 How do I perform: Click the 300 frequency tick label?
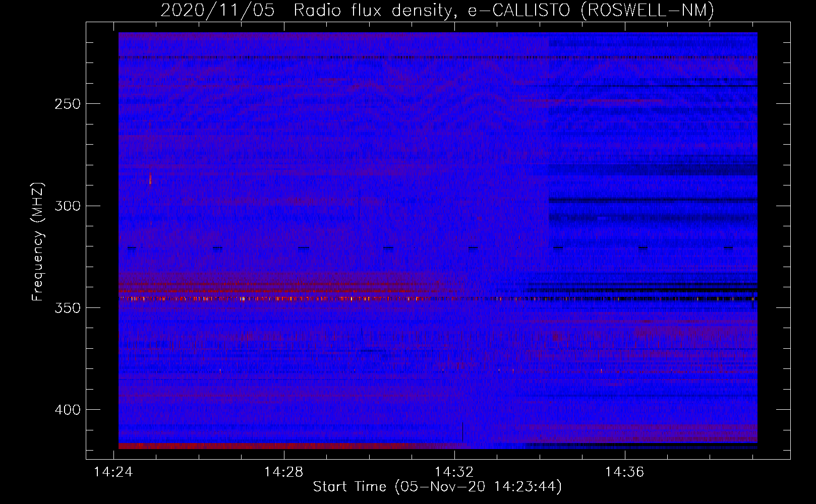[x=68, y=206]
